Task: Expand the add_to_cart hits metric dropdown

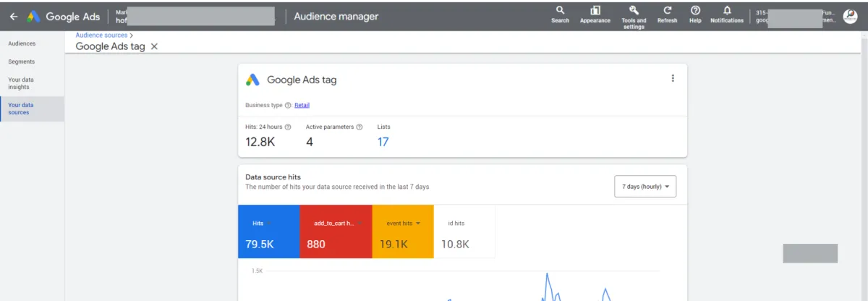Action: coord(359,224)
